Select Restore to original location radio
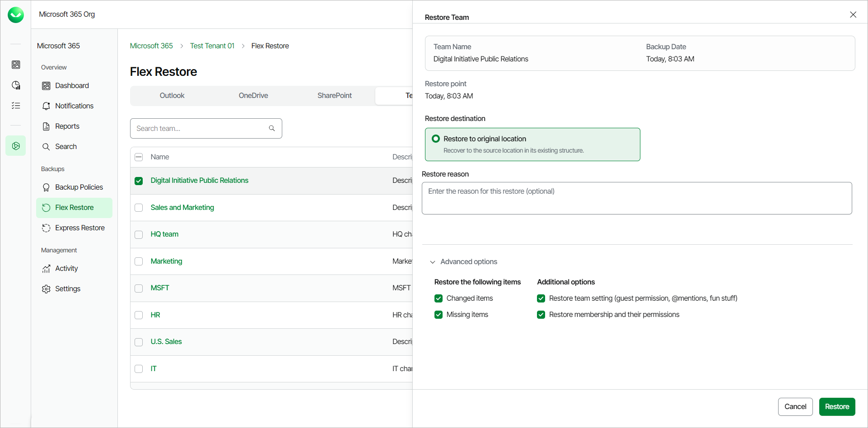Screen dimensions: 868x428 click(x=436, y=139)
